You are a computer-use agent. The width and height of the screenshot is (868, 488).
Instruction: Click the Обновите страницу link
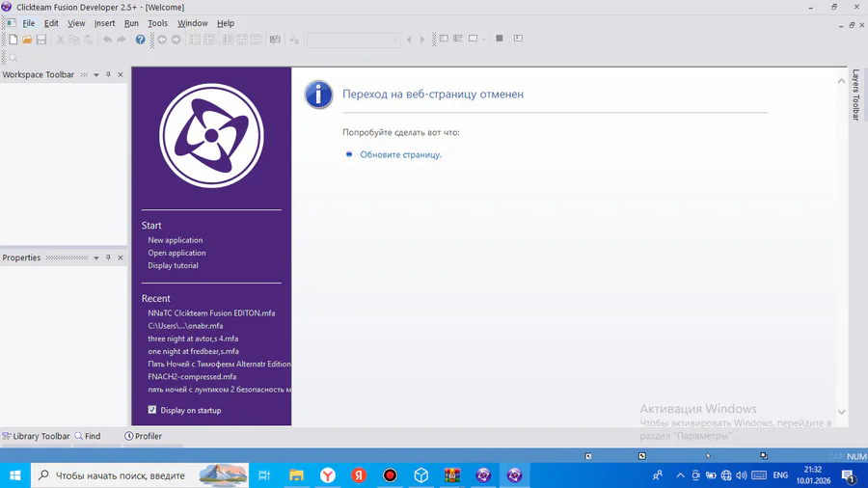tap(401, 154)
